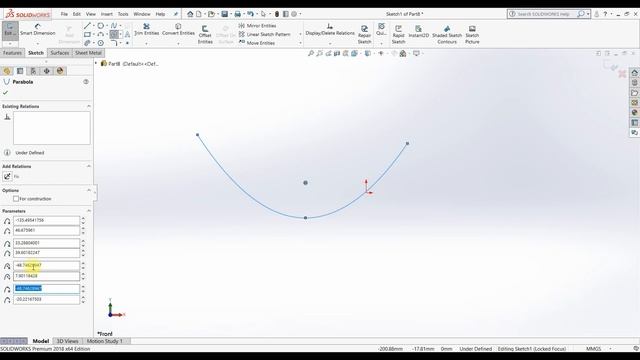Click the Fix relation button
The width and height of the screenshot is (640, 360).
click(x=7, y=176)
